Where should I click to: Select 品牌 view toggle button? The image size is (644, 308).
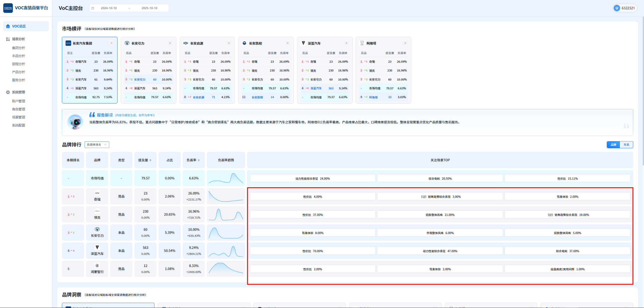(613, 145)
